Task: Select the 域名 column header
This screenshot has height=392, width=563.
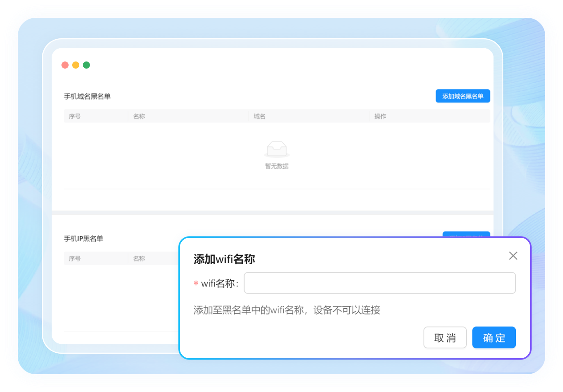Action: 260,116
